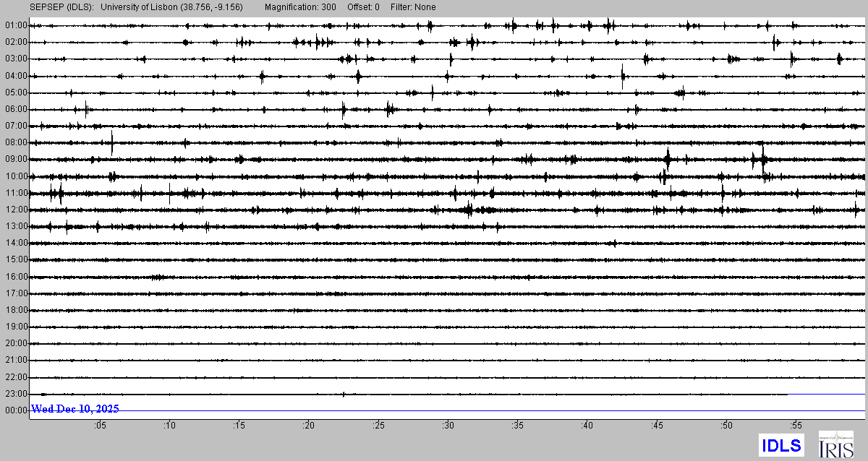Click the :55 minute axis tick label
Image resolution: width=868 pixels, height=461 pixels.
tap(796, 426)
